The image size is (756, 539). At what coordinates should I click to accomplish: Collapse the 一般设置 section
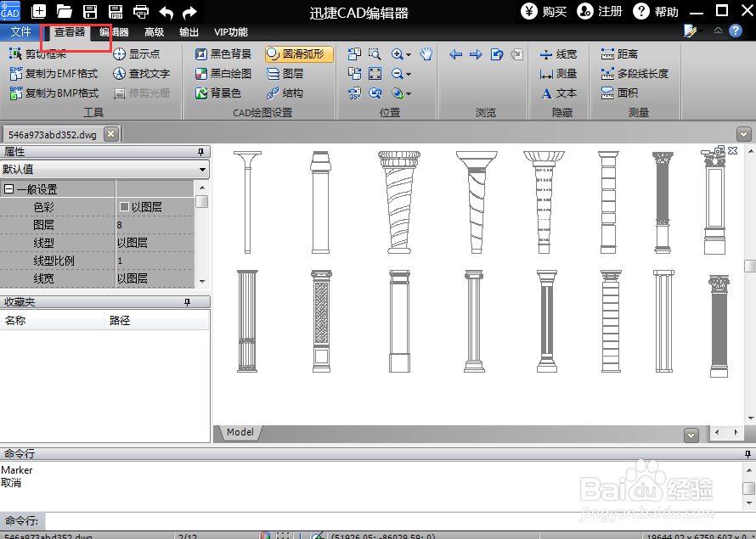tap(8, 188)
